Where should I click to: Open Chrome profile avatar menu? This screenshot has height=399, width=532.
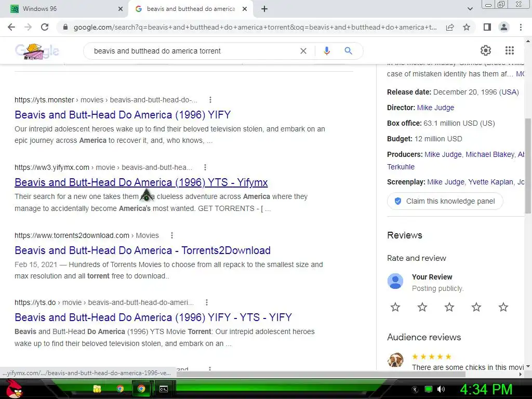[504, 27]
